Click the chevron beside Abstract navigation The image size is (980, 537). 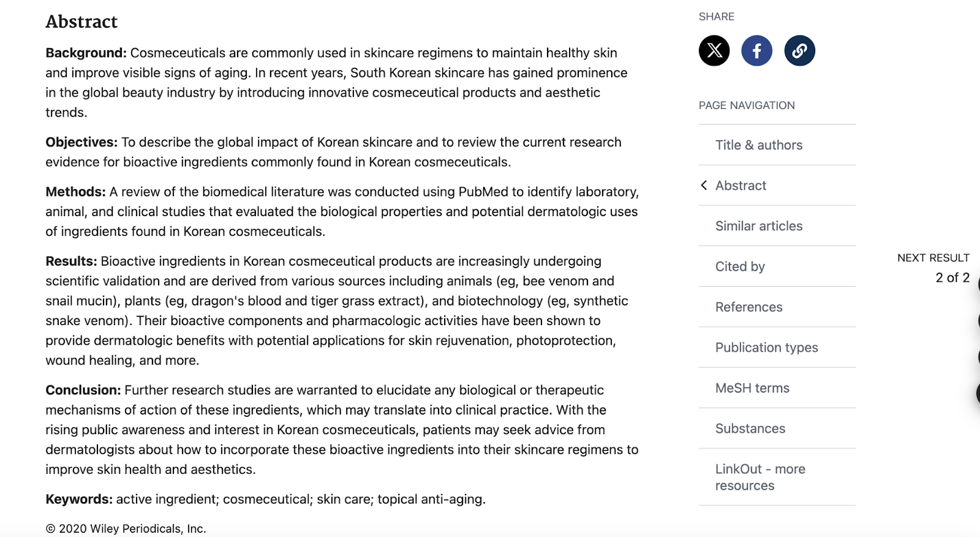click(704, 185)
